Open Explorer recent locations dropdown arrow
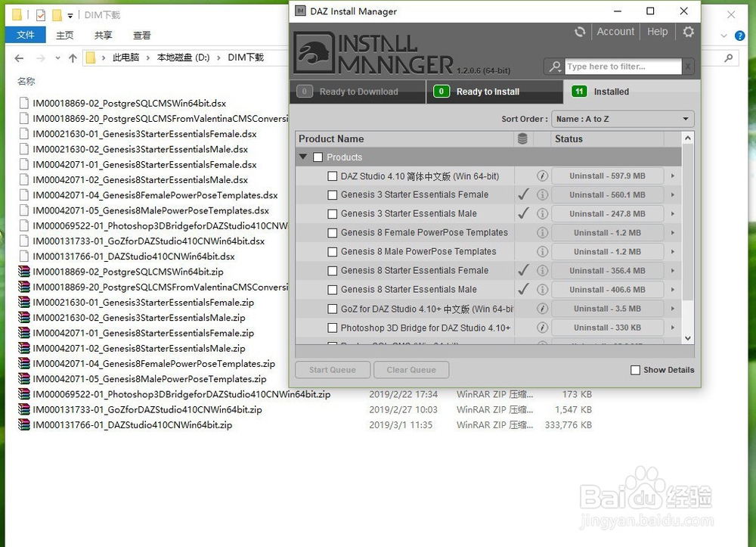Viewport: 756px width, 547px height. [57, 58]
